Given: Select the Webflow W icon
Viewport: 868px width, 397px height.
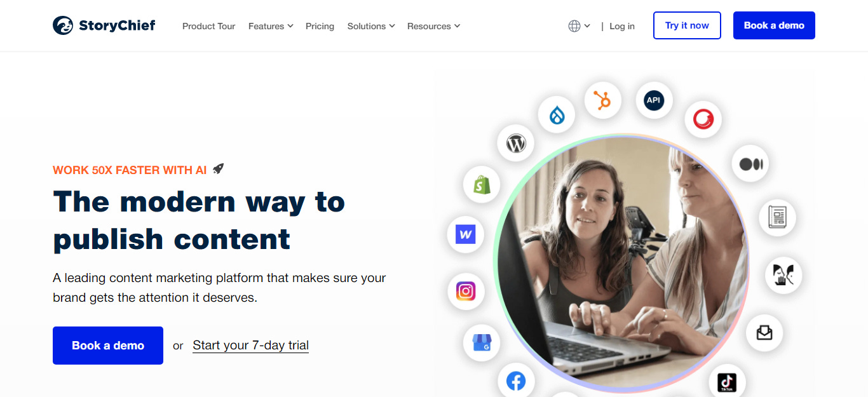Looking at the screenshot, I should click(x=466, y=234).
